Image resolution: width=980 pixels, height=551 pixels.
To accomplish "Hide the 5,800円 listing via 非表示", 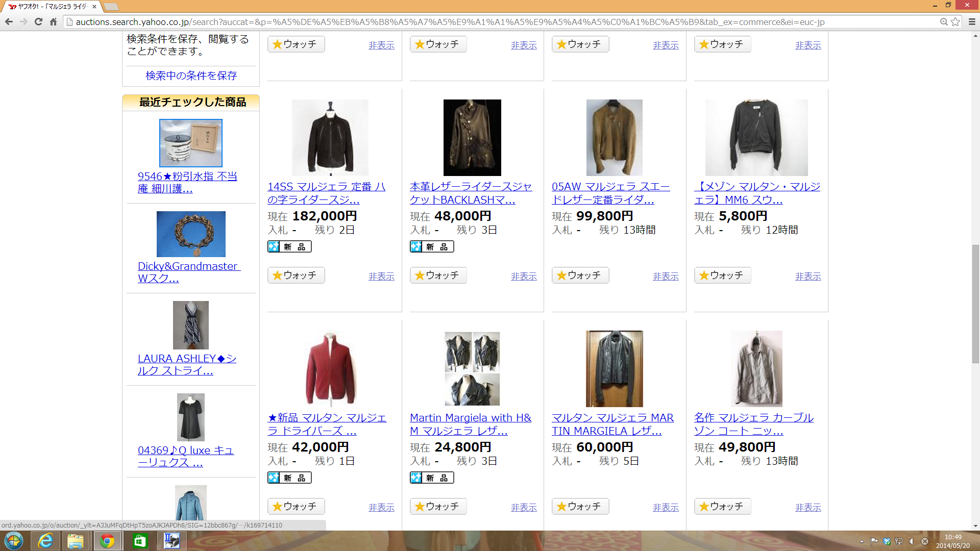I will pos(808,276).
